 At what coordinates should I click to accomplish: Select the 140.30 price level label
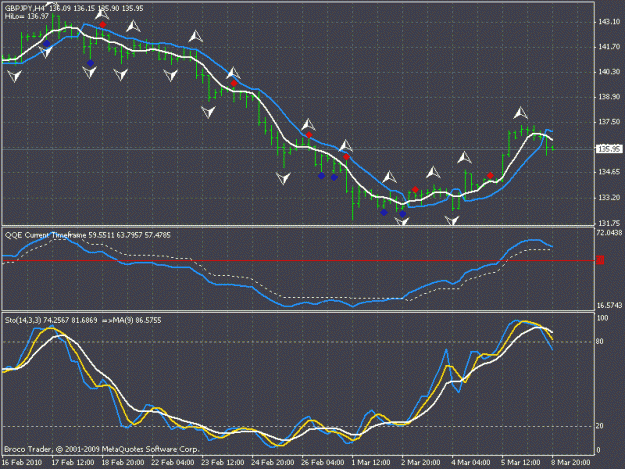click(609, 72)
